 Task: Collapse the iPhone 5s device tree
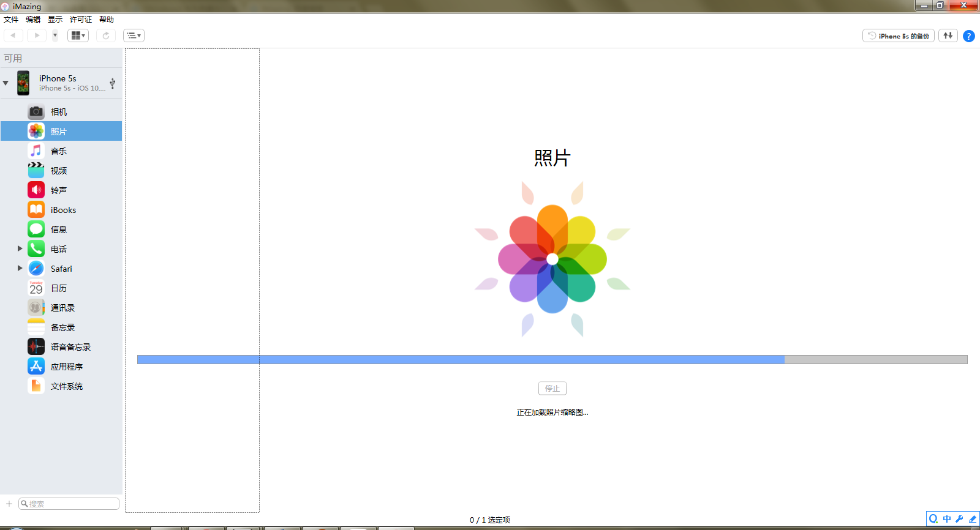(x=6, y=83)
